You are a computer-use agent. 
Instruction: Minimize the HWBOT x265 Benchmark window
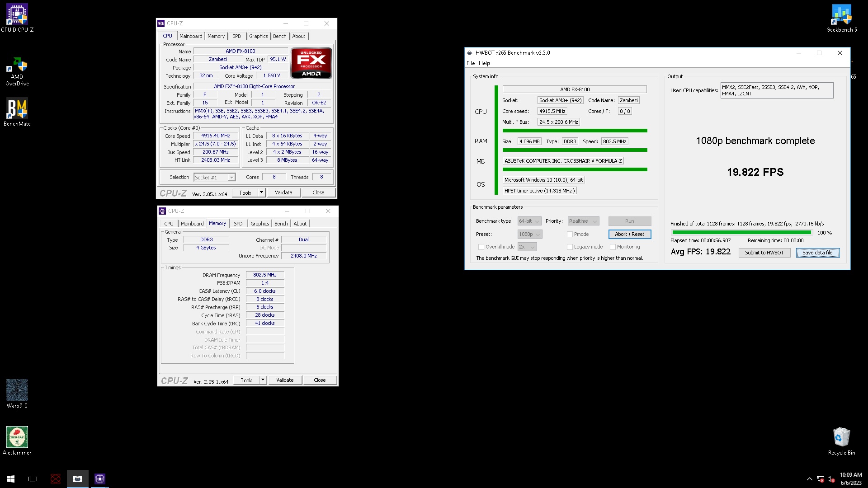pyautogui.click(x=799, y=53)
